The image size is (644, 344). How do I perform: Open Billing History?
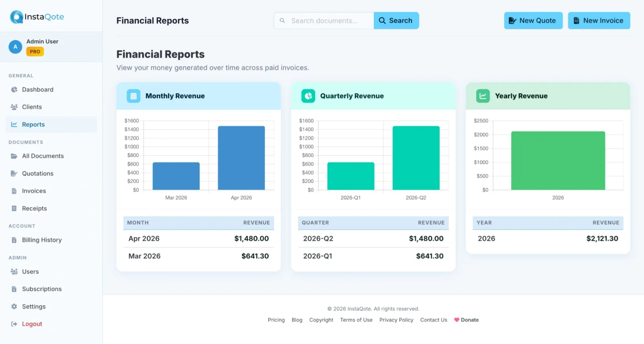41,240
